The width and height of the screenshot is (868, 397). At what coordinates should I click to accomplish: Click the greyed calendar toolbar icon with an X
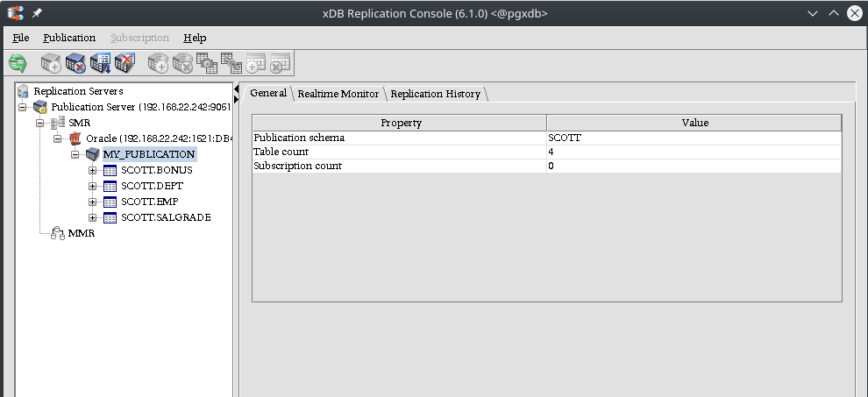[280, 63]
